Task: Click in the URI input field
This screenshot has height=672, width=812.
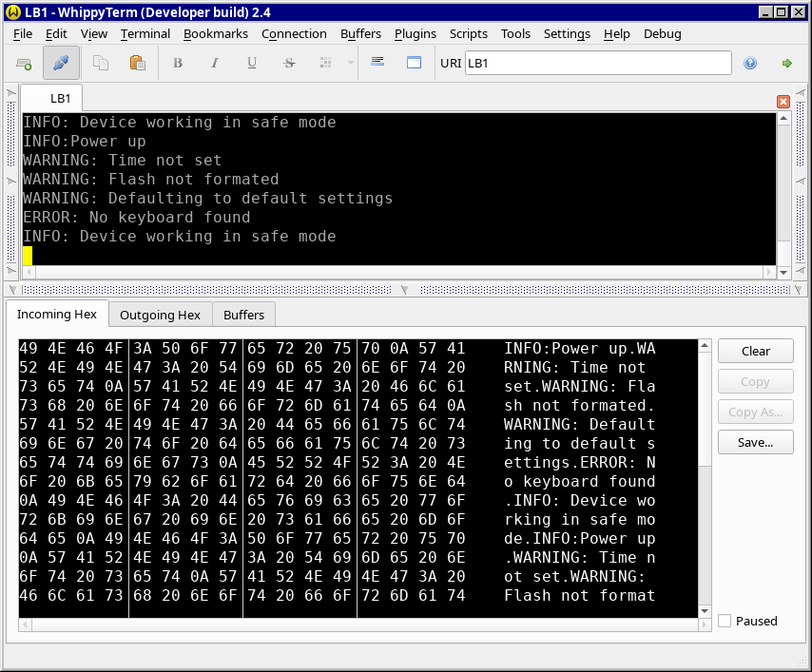Action: pyautogui.click(x=598, y=63)
